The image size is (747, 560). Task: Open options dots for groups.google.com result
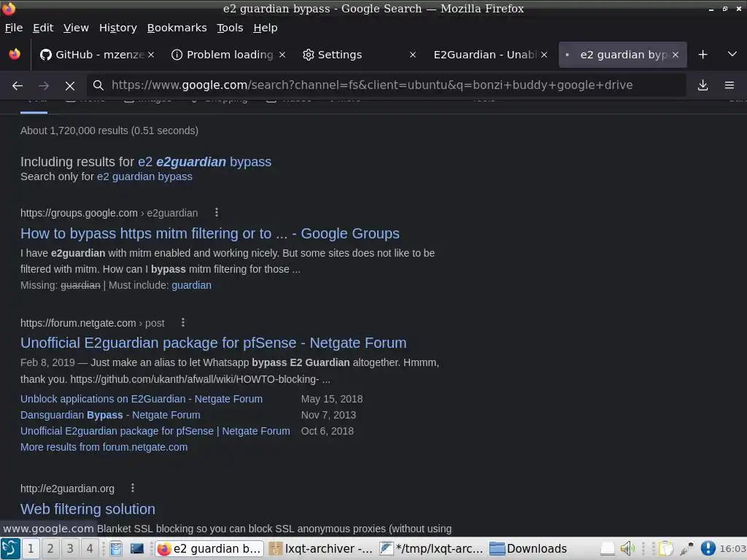point(217,212)
